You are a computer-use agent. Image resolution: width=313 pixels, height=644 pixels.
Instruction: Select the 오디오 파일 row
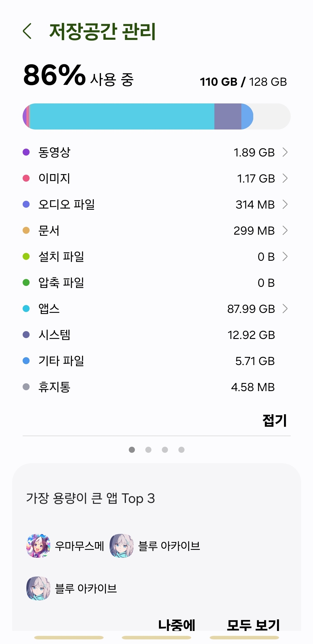pyautogui.click(x=157, y=204)
